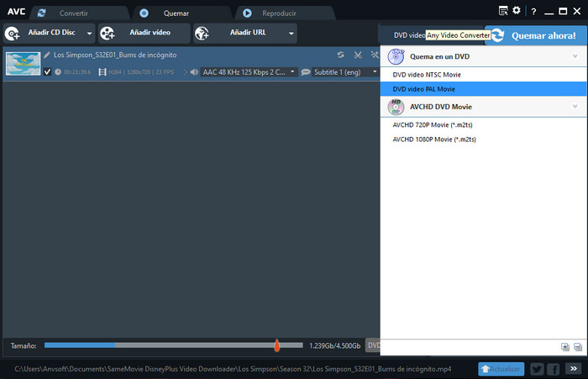Screen dimensions: 588x379
Task: Uncheck the Los Simpson video checkbox
Action: [x=47, y=71]
